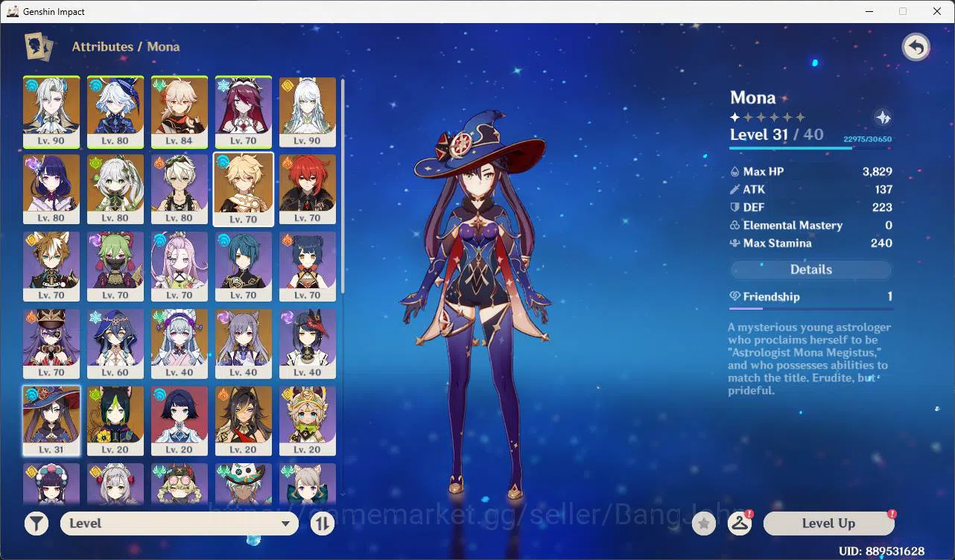Click the ATK 137 stat

pyautogui.click(x=811, y=189)
